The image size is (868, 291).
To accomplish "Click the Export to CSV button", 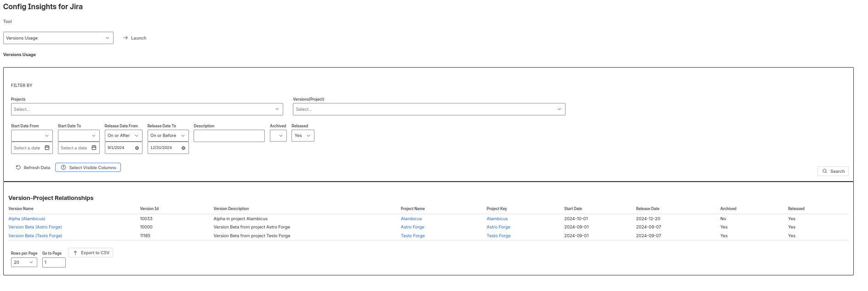I will pyautogui.click(x=91, y=253).
